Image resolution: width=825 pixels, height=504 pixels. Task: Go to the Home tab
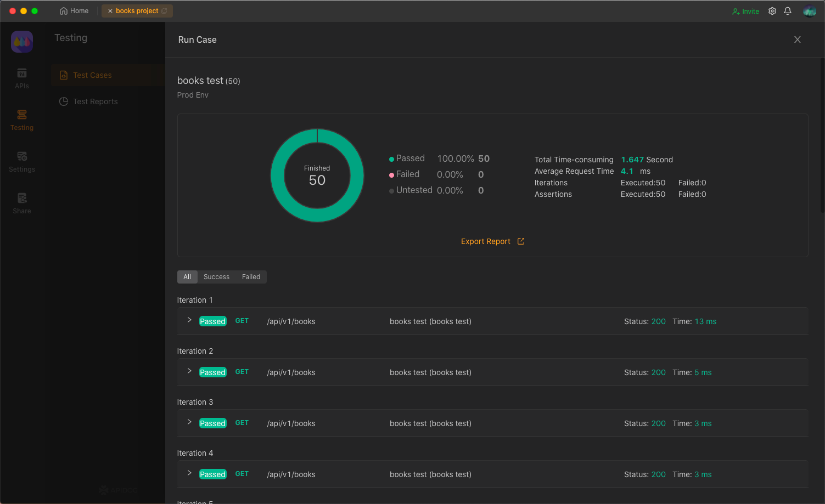74,11
